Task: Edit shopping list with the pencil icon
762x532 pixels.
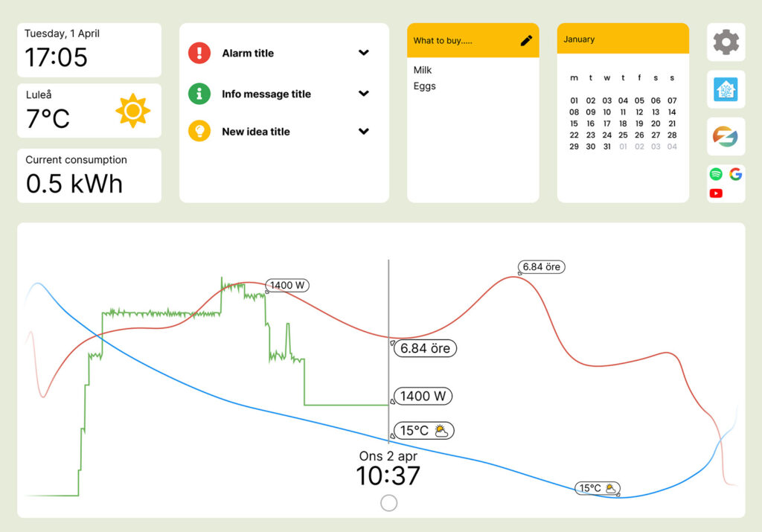Action: coord(526,41)
